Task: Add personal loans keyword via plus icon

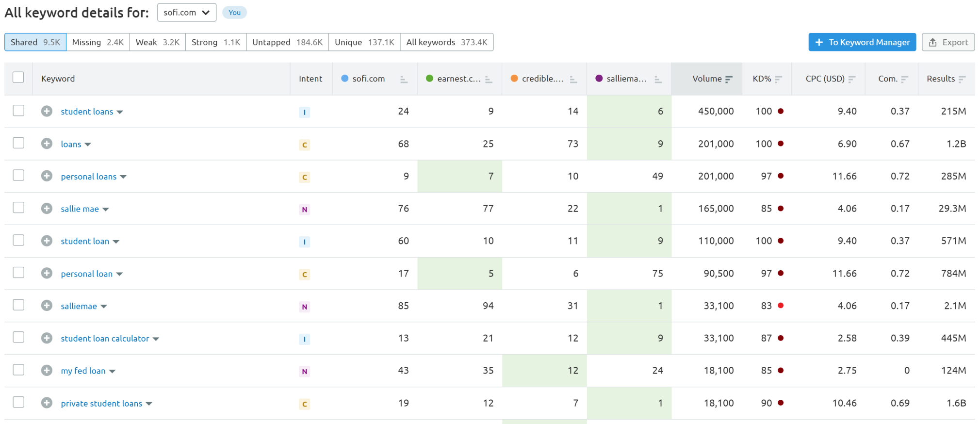Action: tap(47, 176)
